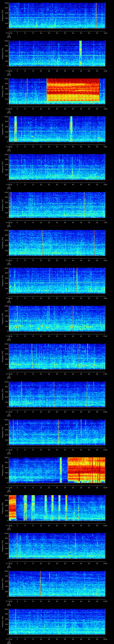Click 'Frequency (Hz)' axis label of 17:09:00 panel
The image size is (114, 644).
click(3, 318)
